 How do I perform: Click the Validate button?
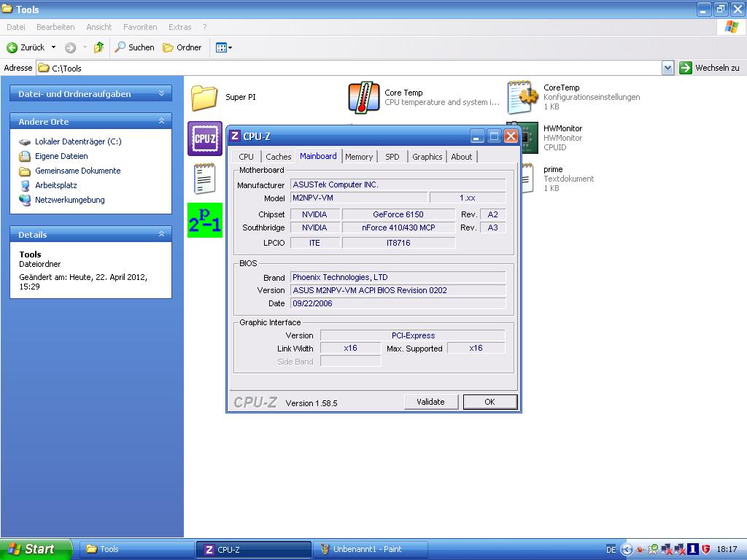pos(430,402)
